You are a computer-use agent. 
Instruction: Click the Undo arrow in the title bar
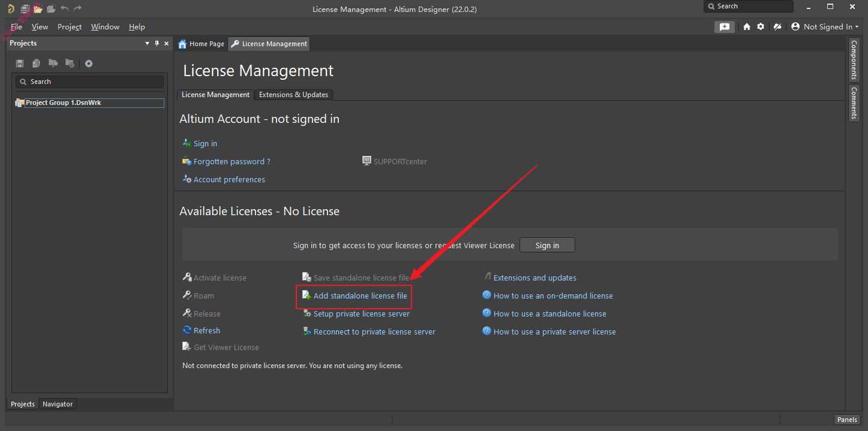[x=65, y=9]
